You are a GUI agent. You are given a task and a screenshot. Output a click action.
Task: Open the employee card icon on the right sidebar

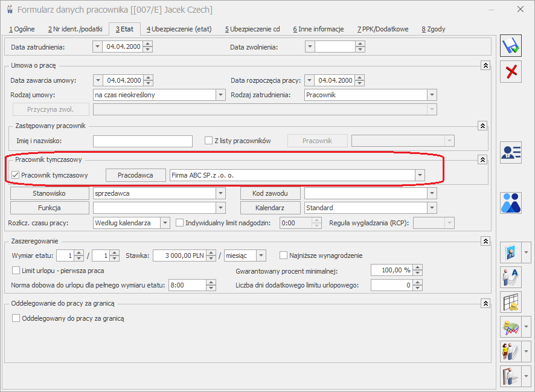tap(511, 152)
